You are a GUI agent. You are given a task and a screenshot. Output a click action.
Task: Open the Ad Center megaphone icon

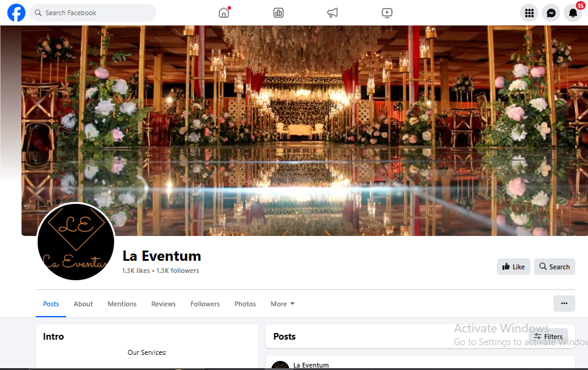click(333, 13)
